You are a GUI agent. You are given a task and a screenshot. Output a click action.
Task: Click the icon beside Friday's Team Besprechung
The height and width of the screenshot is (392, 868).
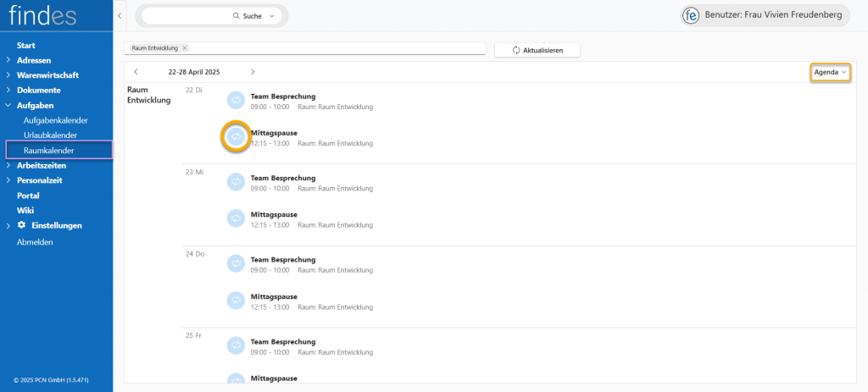(x=236, y=345)
